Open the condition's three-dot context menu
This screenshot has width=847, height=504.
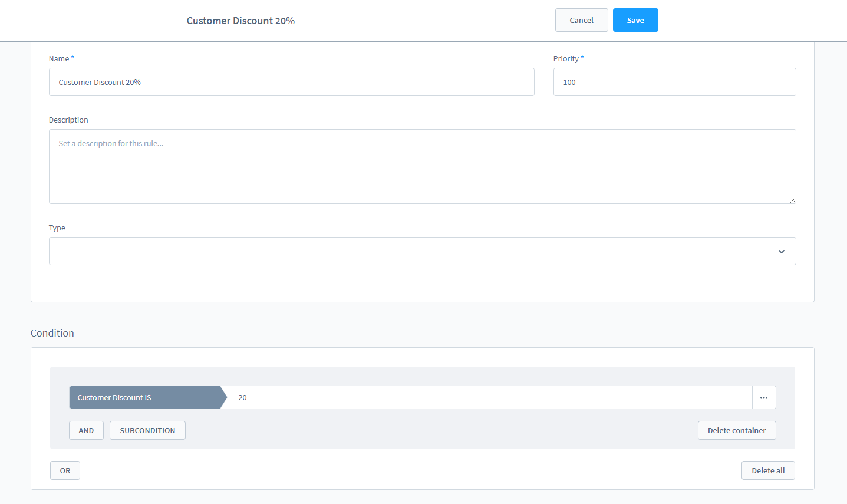pyautogui.click(x=764, y=397)
